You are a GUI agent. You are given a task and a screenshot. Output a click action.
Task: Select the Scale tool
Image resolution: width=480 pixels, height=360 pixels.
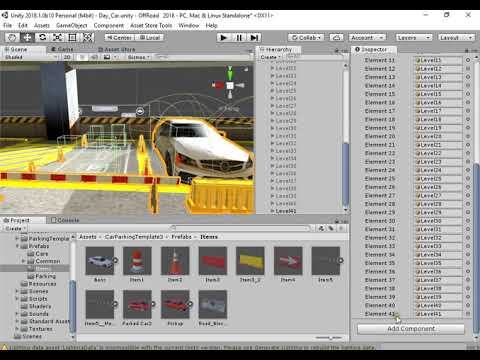coord(57,37)
